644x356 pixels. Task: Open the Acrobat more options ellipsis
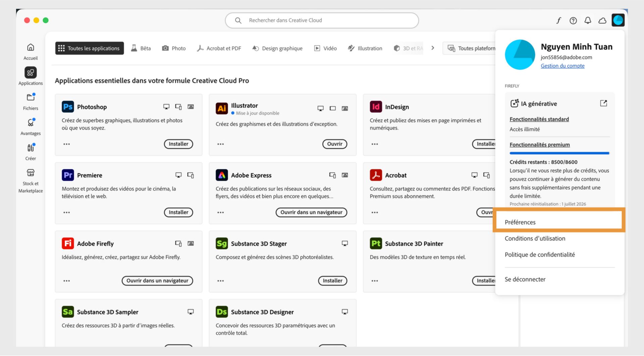(375, 213)
